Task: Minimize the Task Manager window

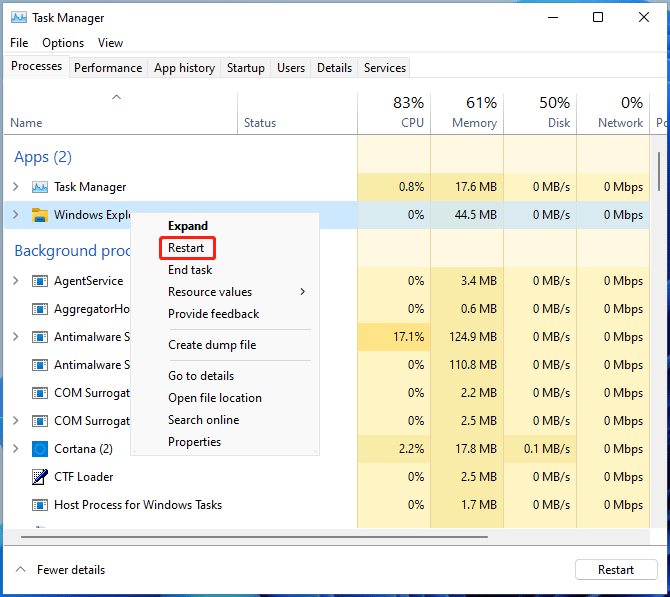Action: click(553, 17)
